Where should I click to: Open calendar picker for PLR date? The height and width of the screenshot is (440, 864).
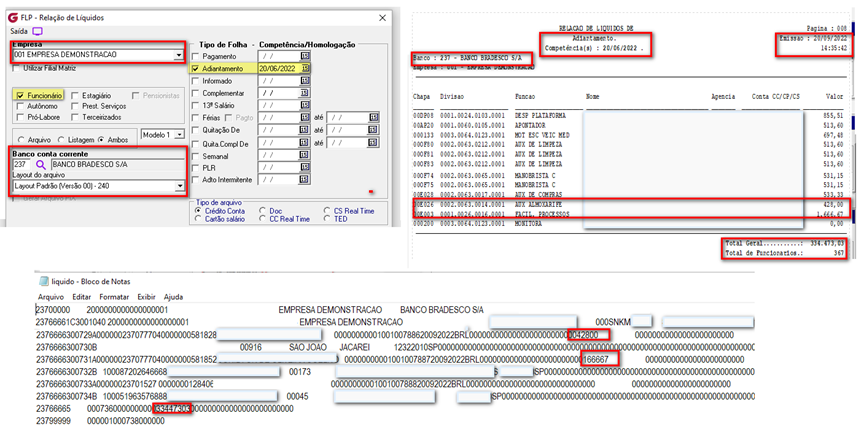pyautogui.click(x=305, y=167)
